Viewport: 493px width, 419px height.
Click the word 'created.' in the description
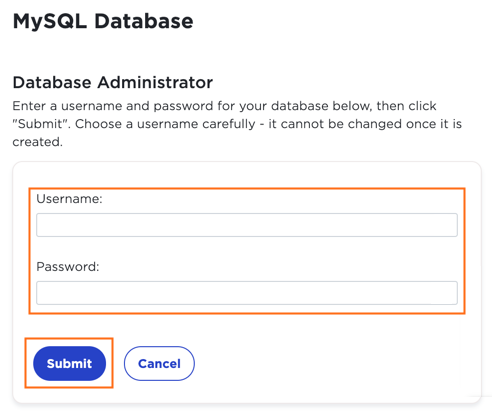(38, 142)
